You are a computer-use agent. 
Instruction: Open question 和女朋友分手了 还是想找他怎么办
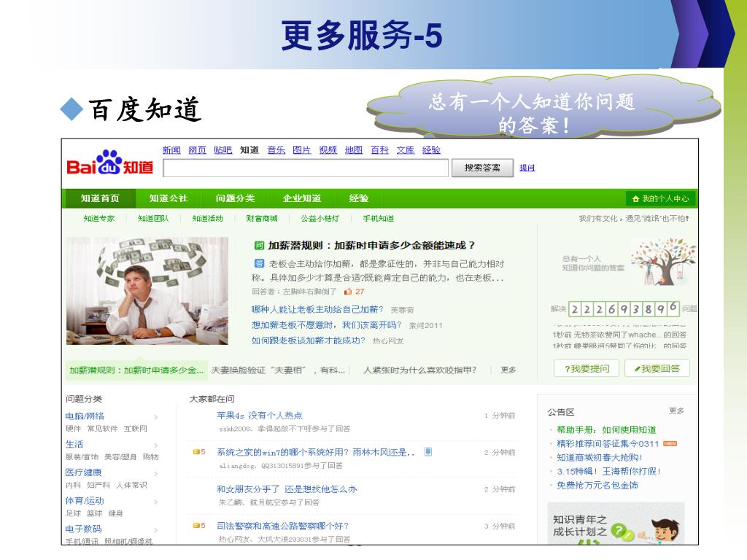coord(287,489)
